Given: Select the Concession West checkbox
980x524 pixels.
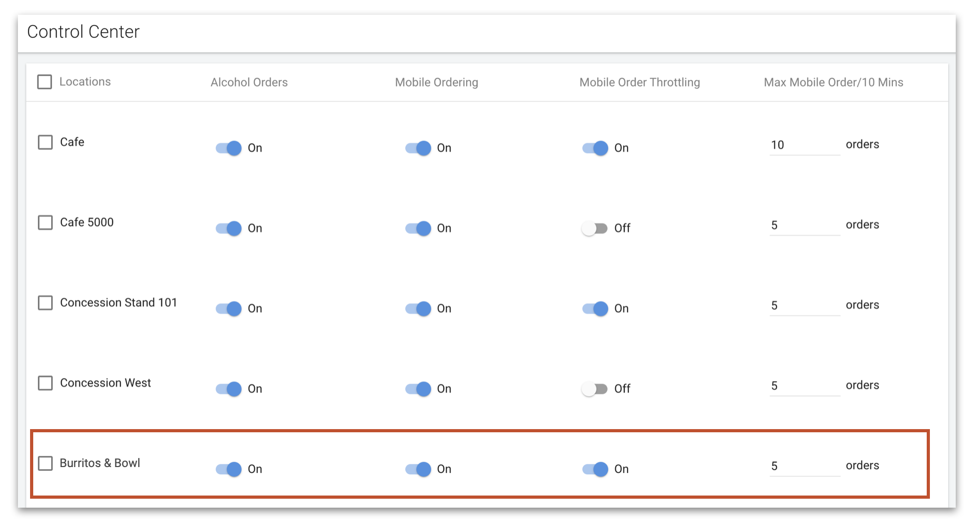Looking at the screenshot, I should point(45,383).
